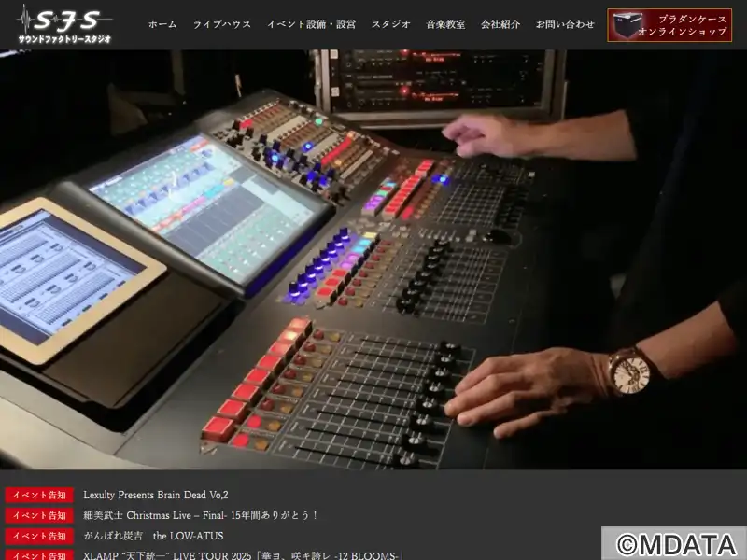Select スタジオ in the navigation bar
Image resolution: width=747 pixels, height=560 pixels.
coord(390,24)
